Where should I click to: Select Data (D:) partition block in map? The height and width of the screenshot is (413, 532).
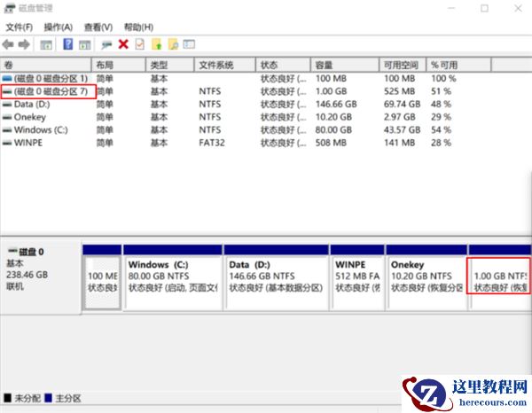[276, 277]
